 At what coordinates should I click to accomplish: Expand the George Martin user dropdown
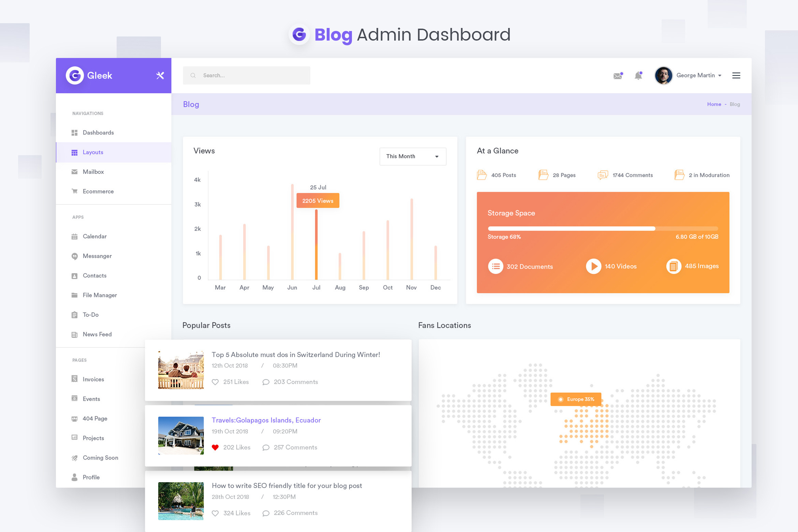698,75
